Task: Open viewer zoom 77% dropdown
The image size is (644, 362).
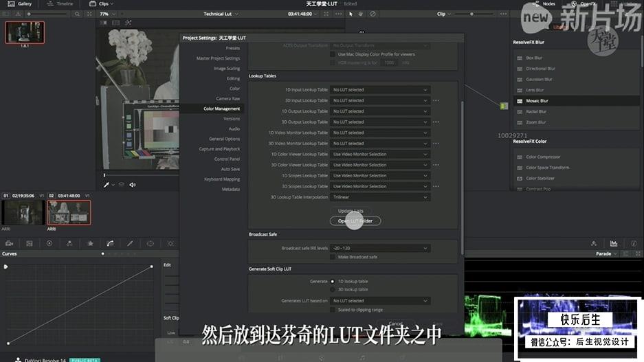Action: coord(107,14)
